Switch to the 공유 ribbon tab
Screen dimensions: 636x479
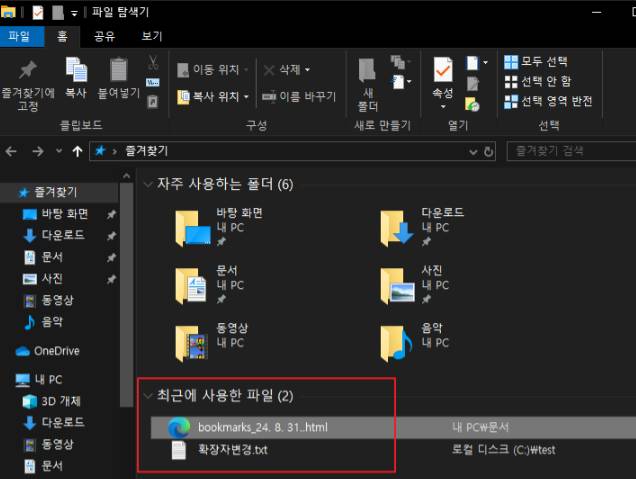click(104, 36)
